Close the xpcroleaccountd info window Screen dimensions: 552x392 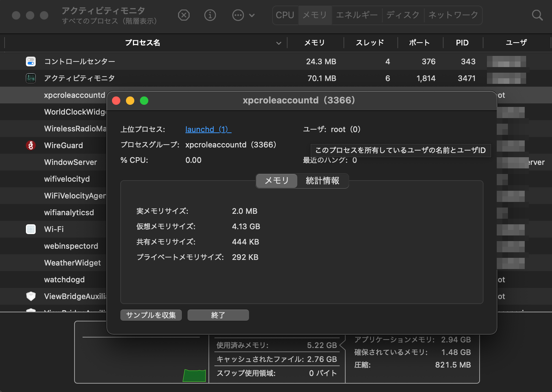pos(116,101)
